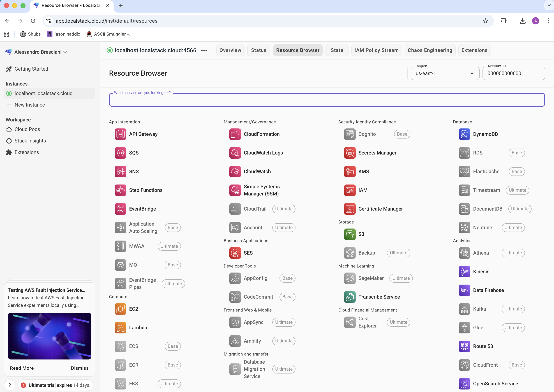Open Cloud Pods in the sidebar
554x392 pixels.
[x=27, y=129]
